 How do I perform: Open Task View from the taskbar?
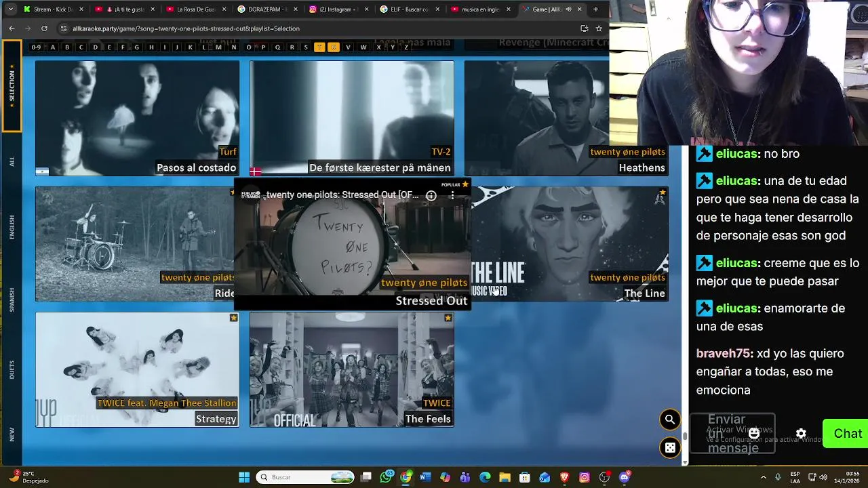coord(366,477)
